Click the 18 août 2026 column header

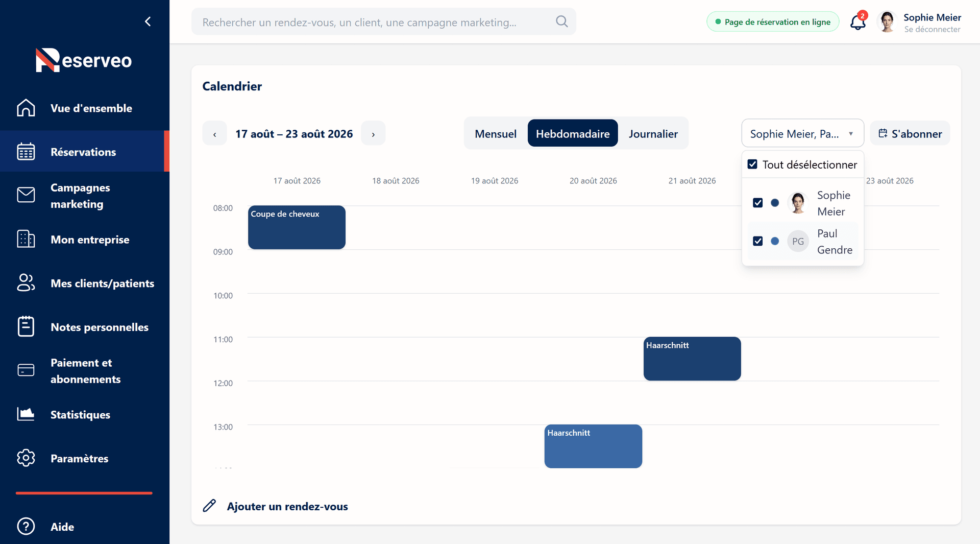[396, 181]
